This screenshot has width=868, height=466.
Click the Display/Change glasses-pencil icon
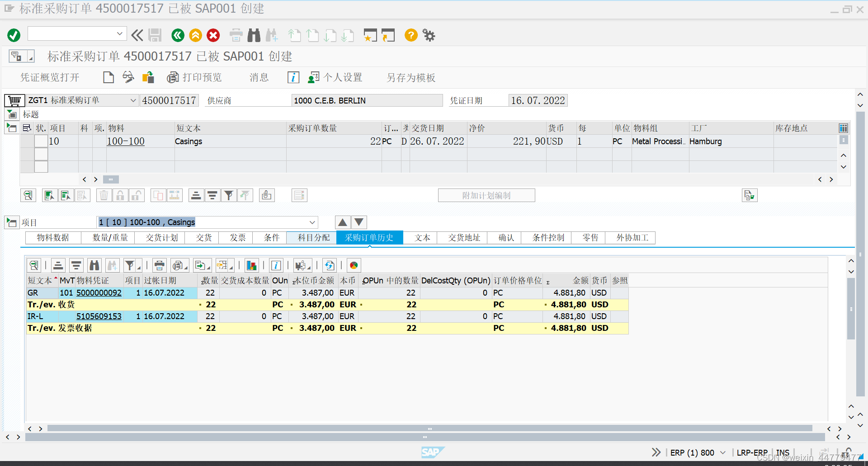(128, 77)
